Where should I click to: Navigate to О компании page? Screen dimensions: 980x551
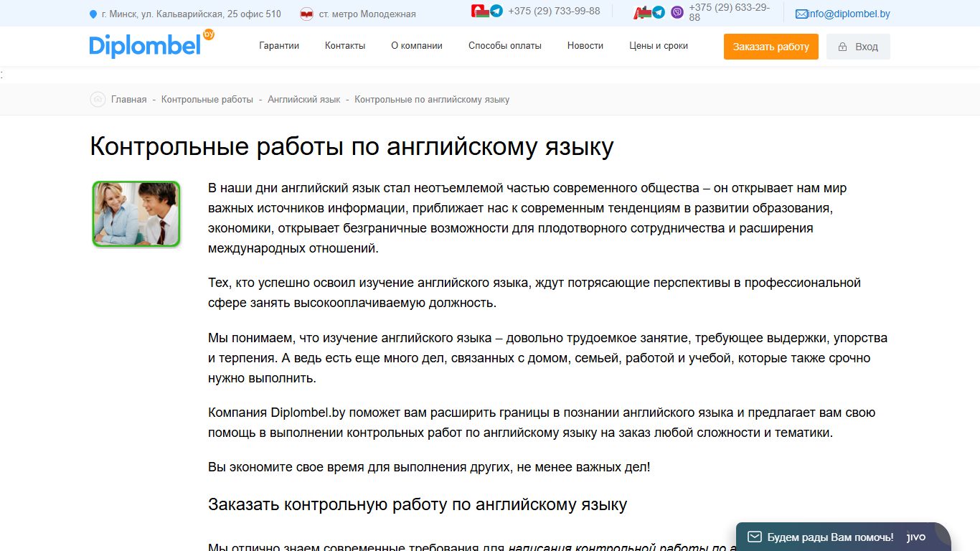(417, 46)
